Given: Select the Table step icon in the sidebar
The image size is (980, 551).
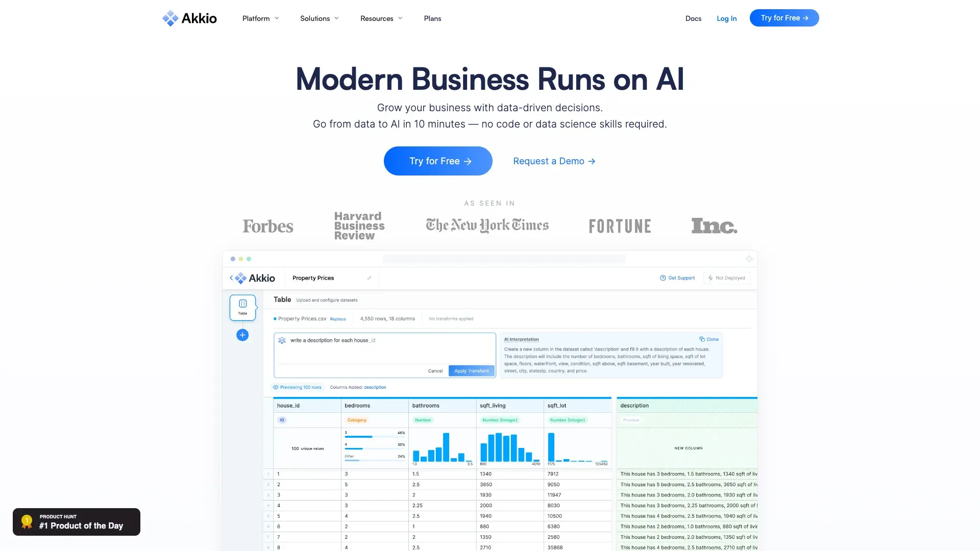Looking at the screenshot, I should [242, 307].
